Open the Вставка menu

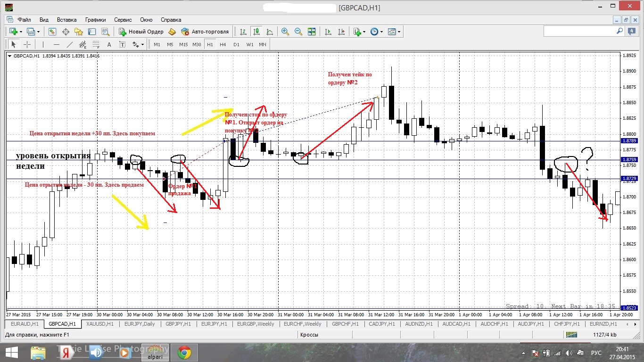click(x=66, y=20)
